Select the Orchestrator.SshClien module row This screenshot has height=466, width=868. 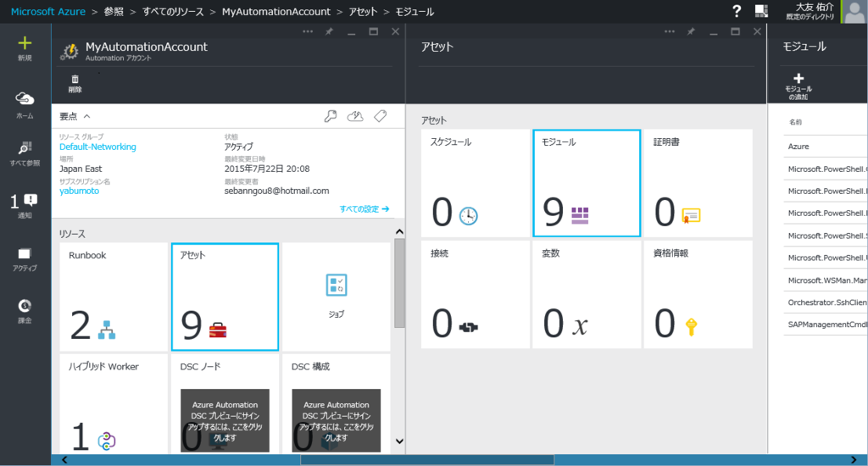pyautogui.click(x=826, y=302)
